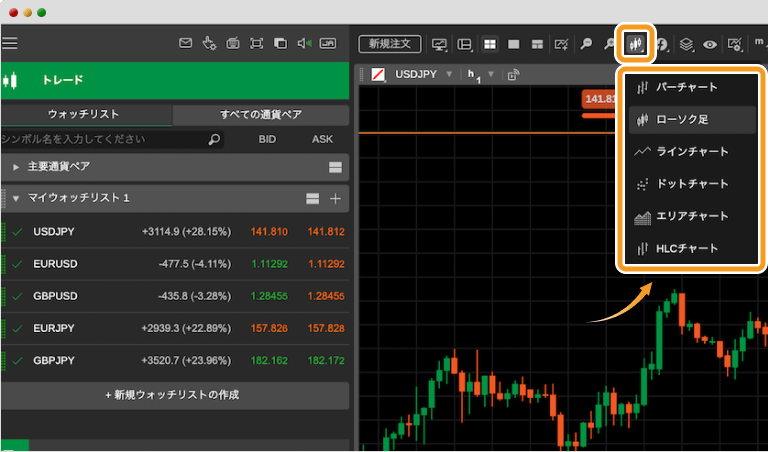Toggle the check mark beside EURJPY
The height and width of the screenshot is (452, 768).
pos(18,329)
